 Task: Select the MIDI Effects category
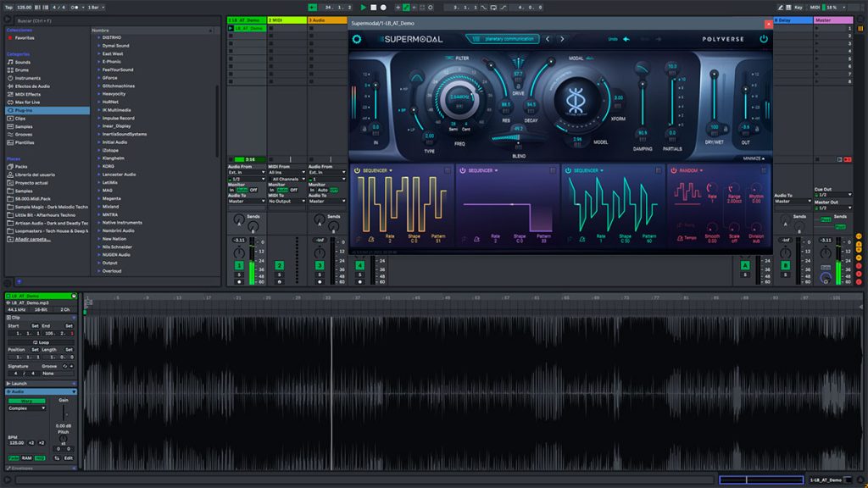tap(27, 95)
